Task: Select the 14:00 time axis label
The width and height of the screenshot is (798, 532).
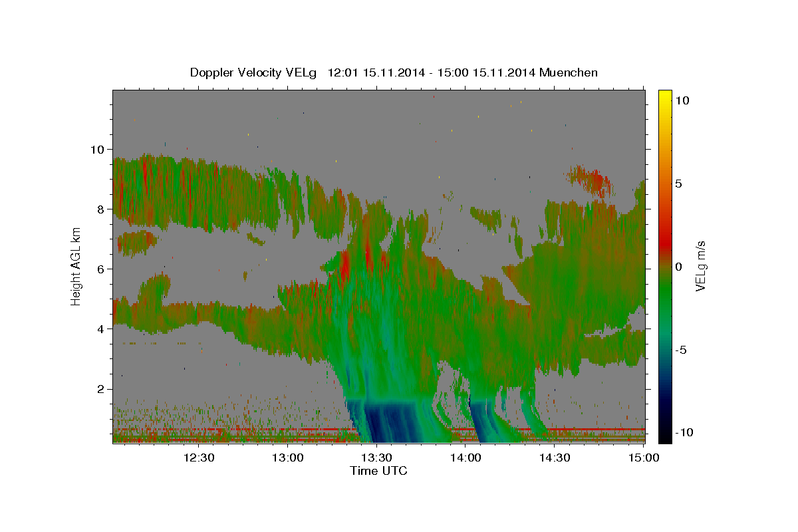Action: [465, 458]
